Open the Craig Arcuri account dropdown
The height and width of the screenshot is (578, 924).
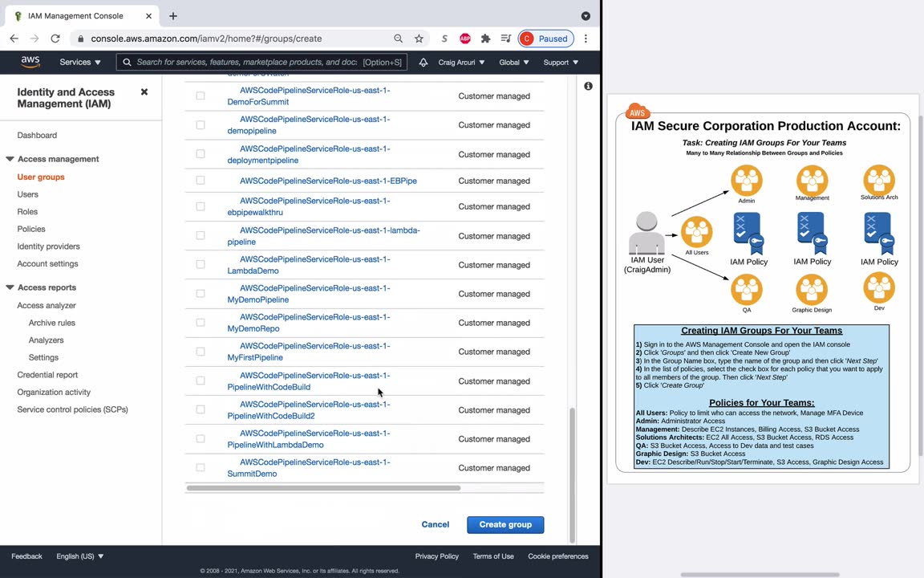(461, 62)
